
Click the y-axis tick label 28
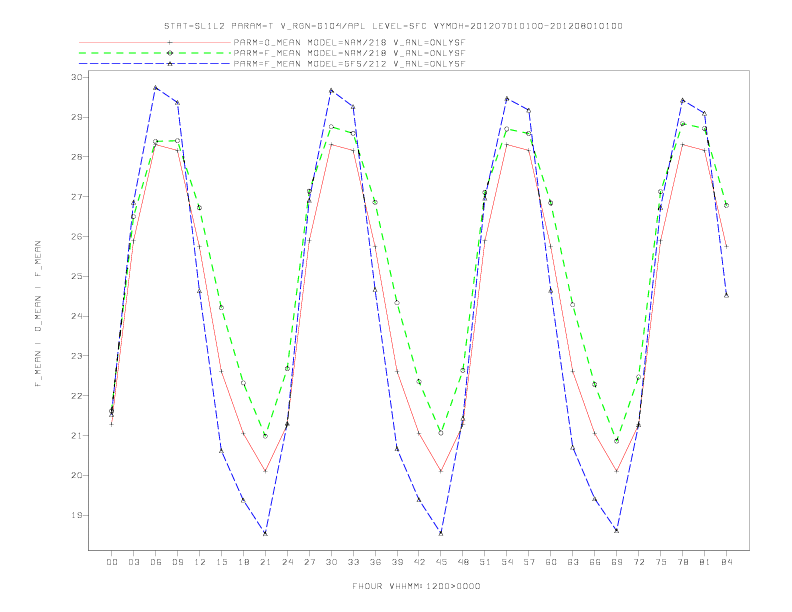point(77,157)
